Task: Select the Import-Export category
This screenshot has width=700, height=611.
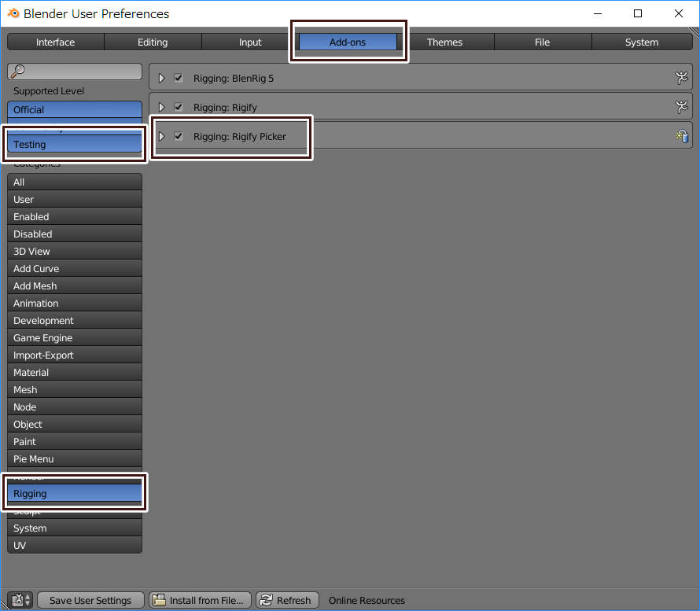Action: click(75, 355)
